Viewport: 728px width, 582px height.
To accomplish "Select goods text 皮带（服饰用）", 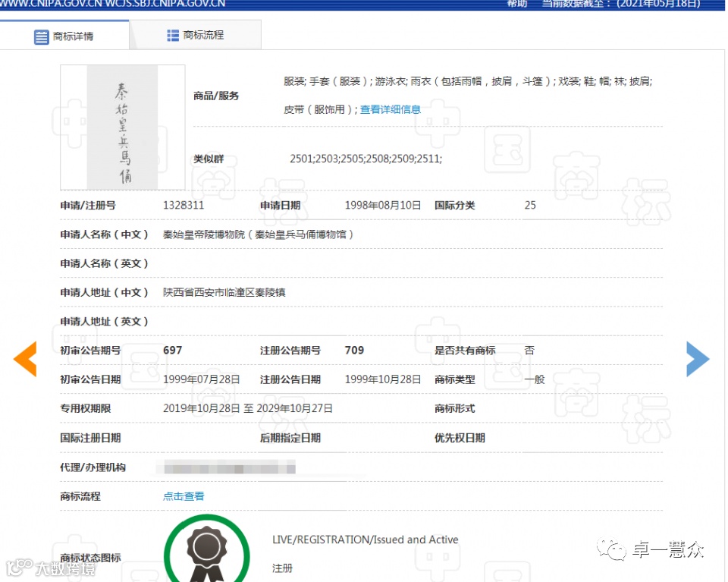I will (318, 109).
